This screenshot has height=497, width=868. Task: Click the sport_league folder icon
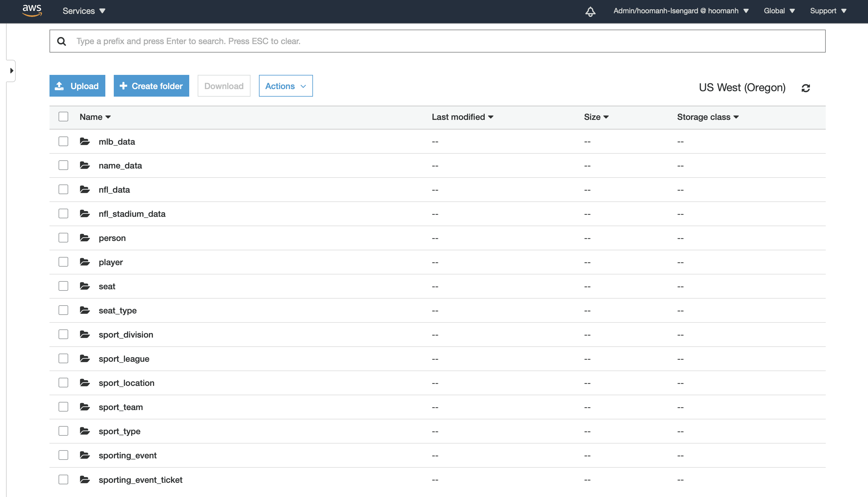tap(85, 358)
